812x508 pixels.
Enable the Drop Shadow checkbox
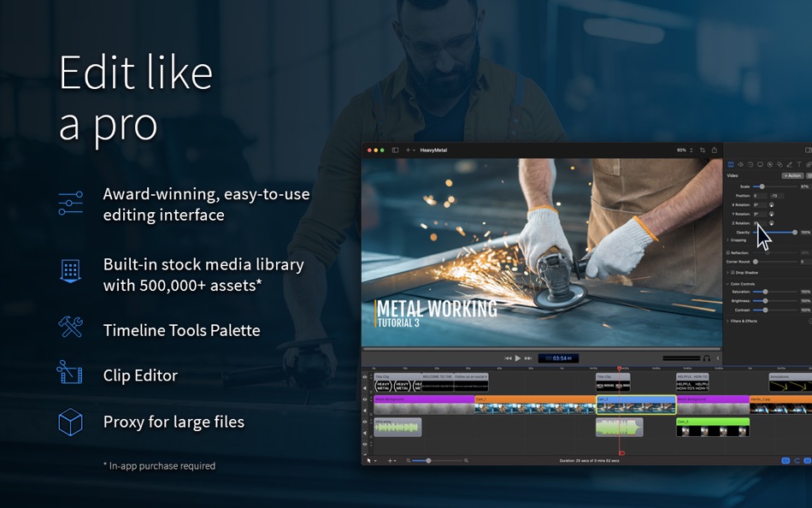[733, 274]
